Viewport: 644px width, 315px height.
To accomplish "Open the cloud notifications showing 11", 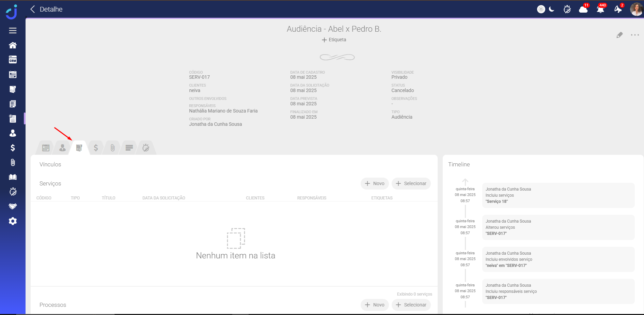I will coord(583,9).
